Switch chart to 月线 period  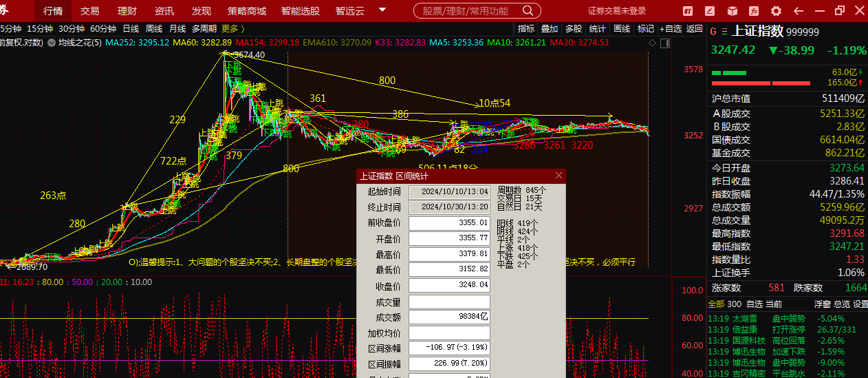(177, 28)
